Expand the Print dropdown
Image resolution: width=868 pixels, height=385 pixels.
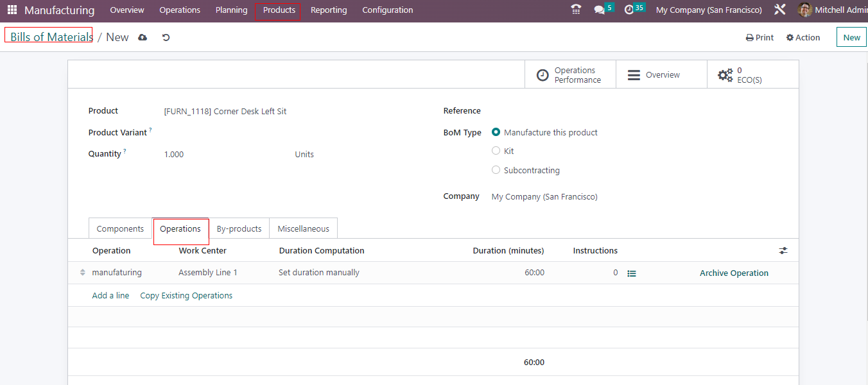[x=759, y=38]
